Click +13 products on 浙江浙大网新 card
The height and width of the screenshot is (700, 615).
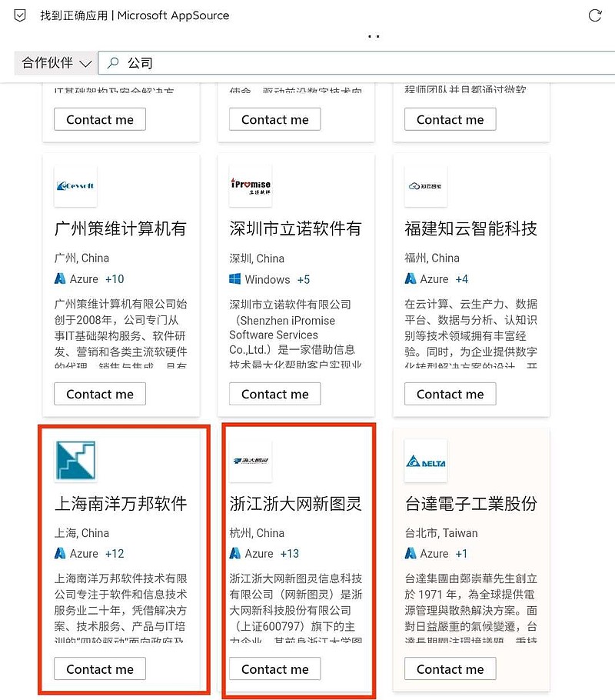(290, 554)
